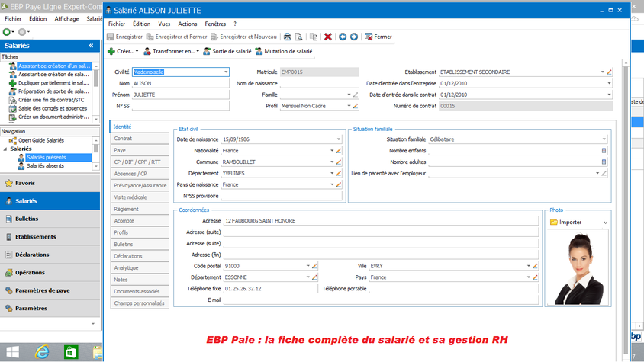
Task: Edit Nationalité with the pencil icon
Action: coord(339,151)
